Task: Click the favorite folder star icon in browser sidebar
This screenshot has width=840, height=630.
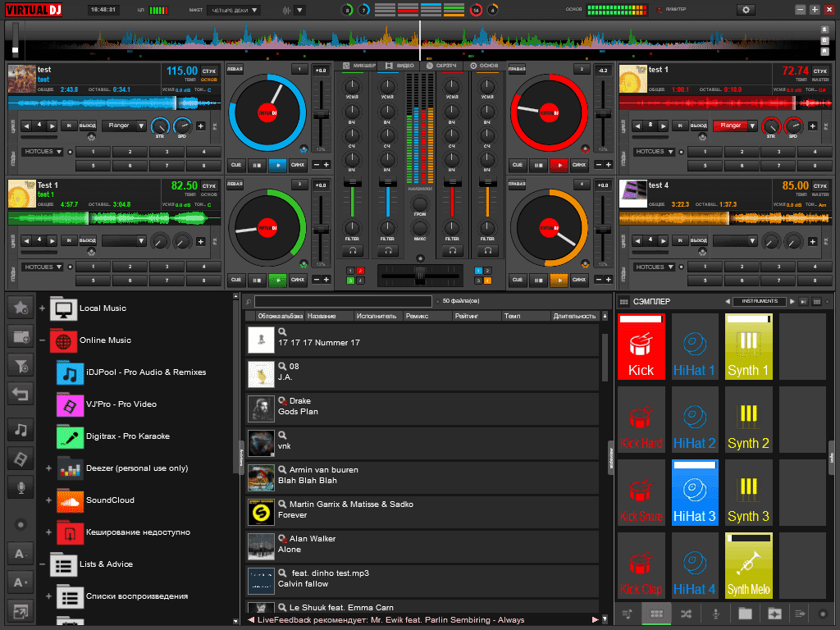Action: [21, 308]
